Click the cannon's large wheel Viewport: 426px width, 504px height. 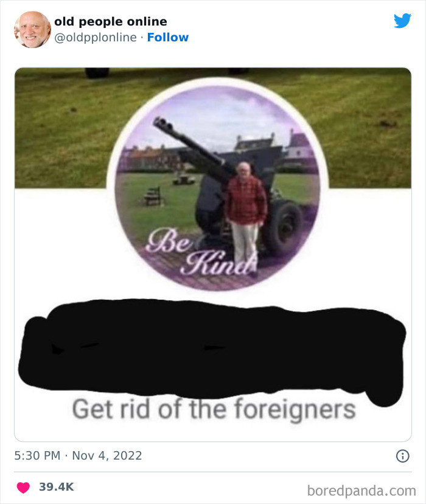point(284,226)
